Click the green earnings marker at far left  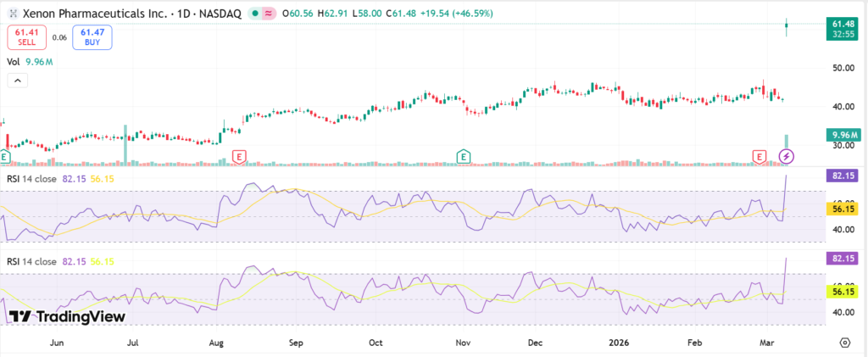[4, 156]
